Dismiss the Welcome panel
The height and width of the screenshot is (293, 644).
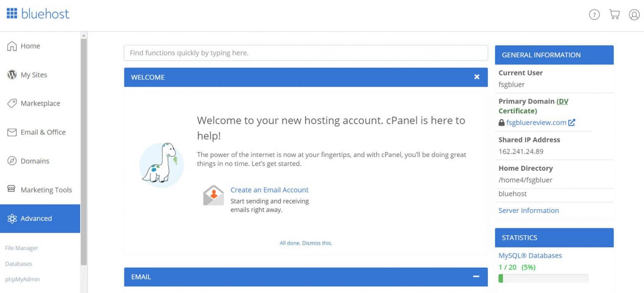pyautogui.click(x=476, y=77)
